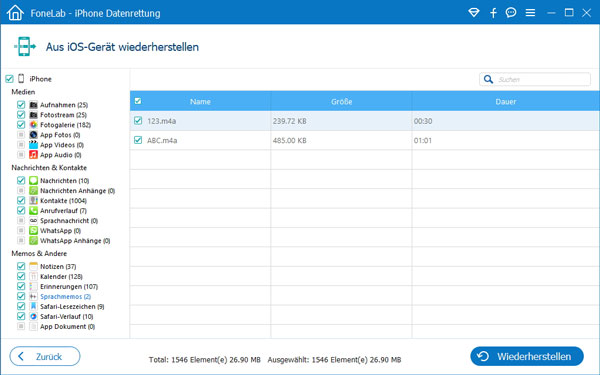Viewport: 600px width, 375px height.
Task: Uncheck the Fotogalerie checkbox
Action: (21, 124)
